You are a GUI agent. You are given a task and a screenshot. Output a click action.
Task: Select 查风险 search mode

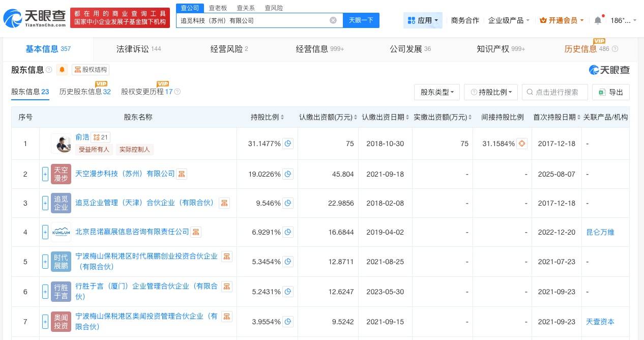coord(274,8)
